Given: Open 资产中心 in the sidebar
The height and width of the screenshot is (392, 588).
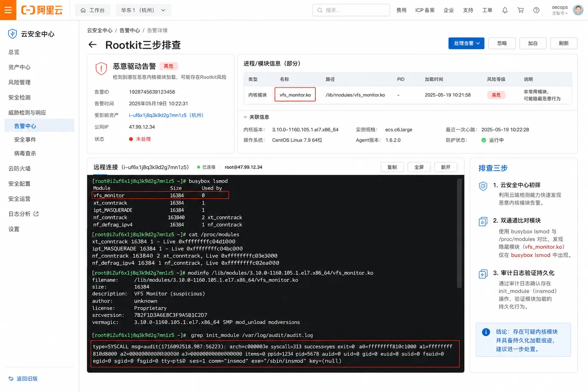Looking at the screenshot, I should [19, 67].
